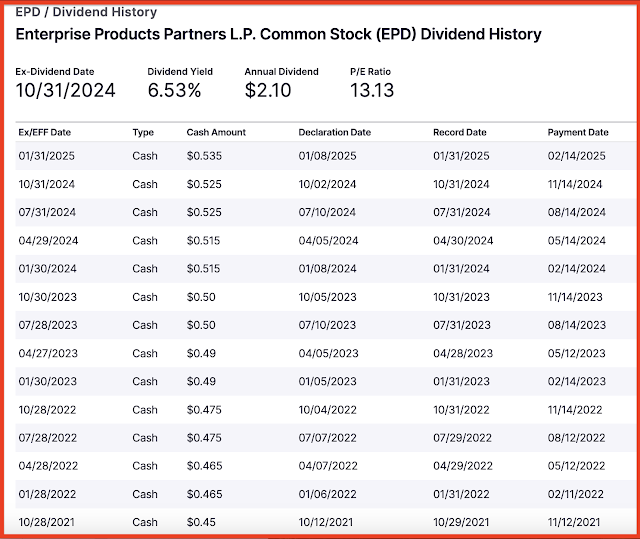Click payment date 02/14/2024

click(x=576, y=269)
